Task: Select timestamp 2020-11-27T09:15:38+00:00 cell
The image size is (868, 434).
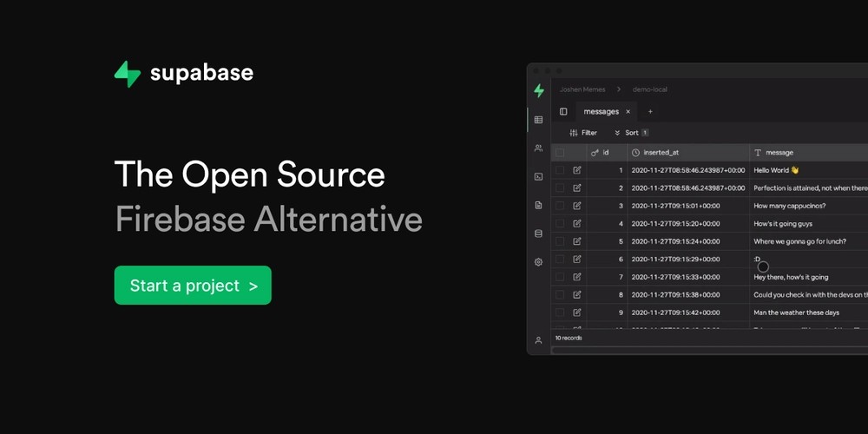Action: [688, 294]
